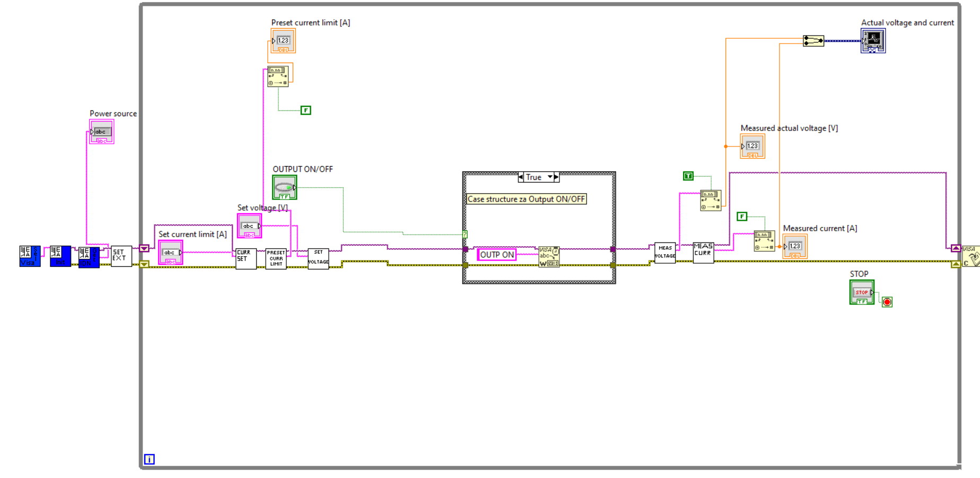Toggle the OUTPUT ON/OFF boolean terminal
The height and width of the screenshot is (478, 980).
[x=285, y=187]
